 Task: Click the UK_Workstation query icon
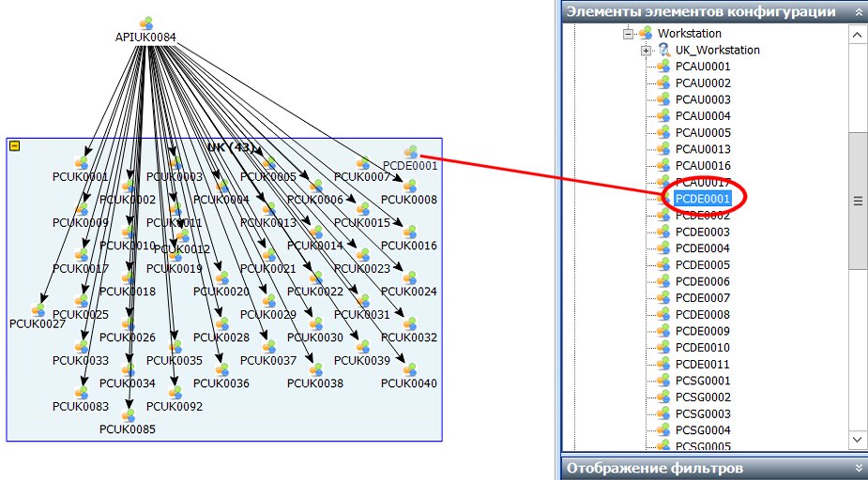(x=663, y=50)
